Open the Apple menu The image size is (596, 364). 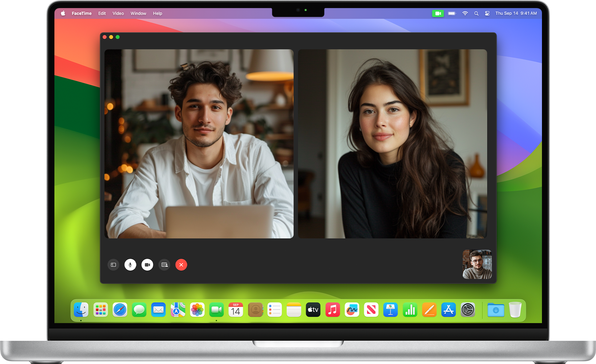[x=63, y=13]
